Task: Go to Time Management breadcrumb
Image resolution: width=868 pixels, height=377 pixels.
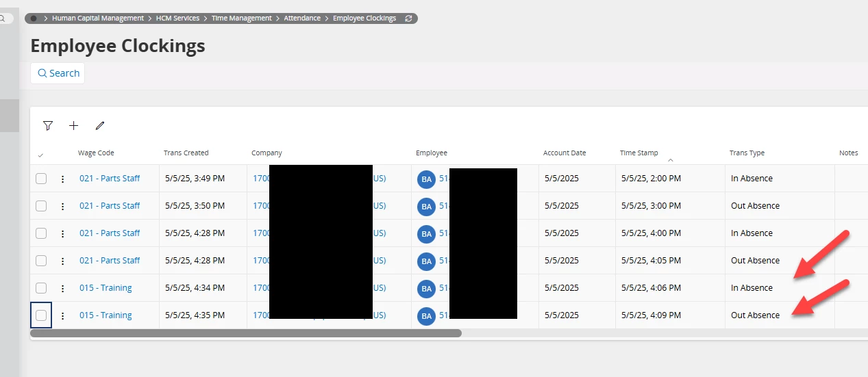Action: [x=242, y=18]
